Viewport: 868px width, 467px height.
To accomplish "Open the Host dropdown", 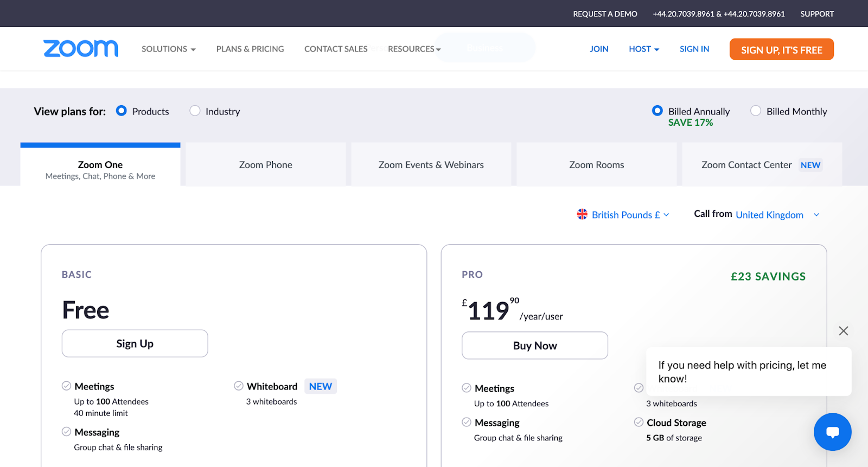I will pos(644,49).
